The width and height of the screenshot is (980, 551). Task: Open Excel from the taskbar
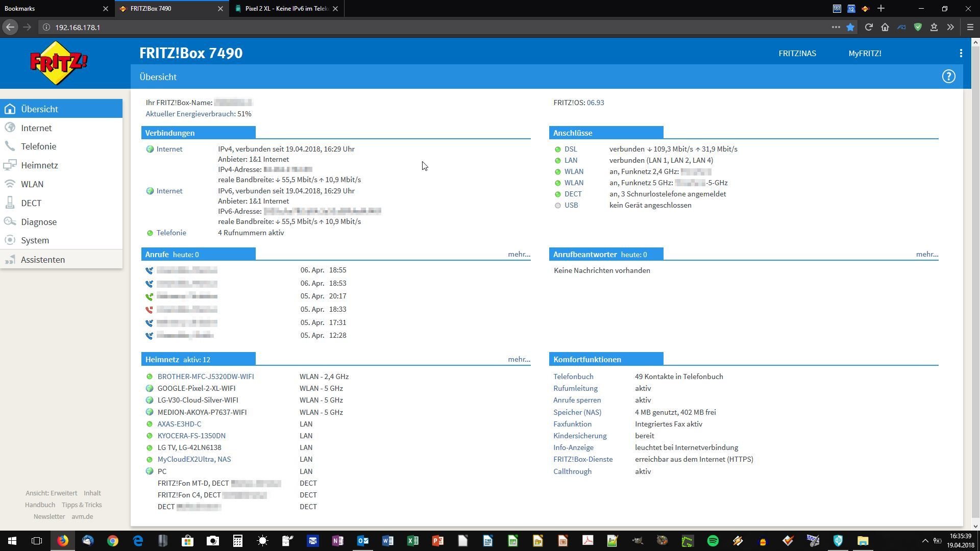412,541
